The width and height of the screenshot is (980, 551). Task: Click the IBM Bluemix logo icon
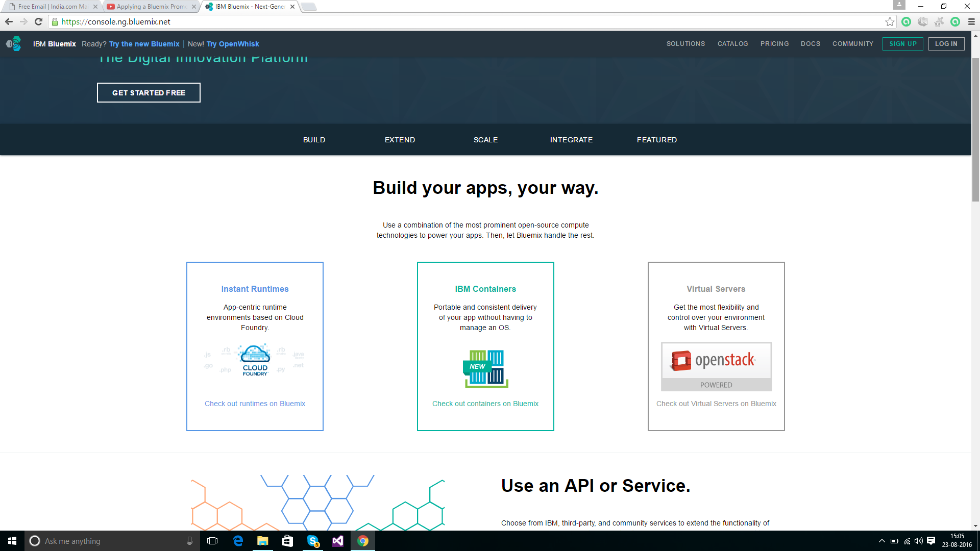click(x=14, y=44)
